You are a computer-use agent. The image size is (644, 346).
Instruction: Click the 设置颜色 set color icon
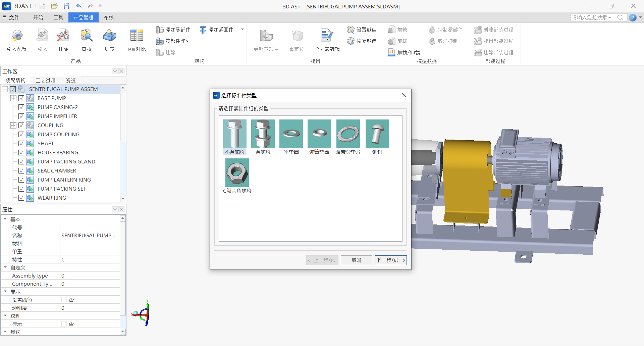pyautogui.click(x=351, y=30)
